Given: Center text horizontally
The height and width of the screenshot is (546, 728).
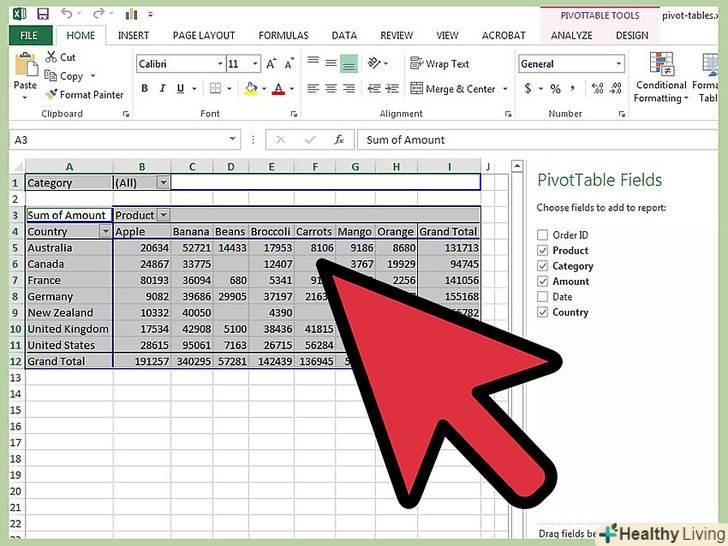Looking at the screenshot, I should click(331, 88).
